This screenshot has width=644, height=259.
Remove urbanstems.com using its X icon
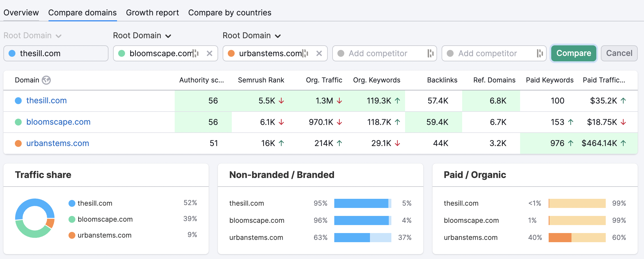(319, 53)
